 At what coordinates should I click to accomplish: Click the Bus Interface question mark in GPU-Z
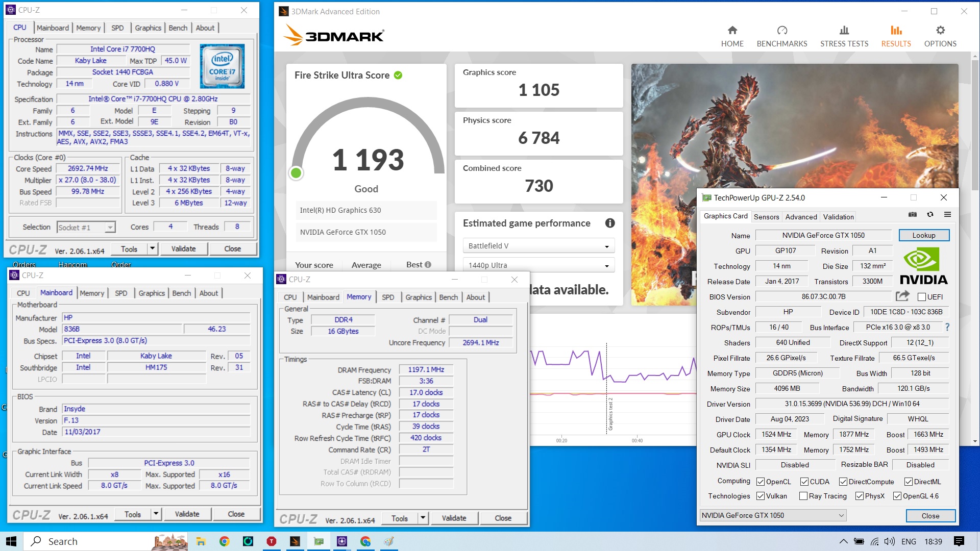tap(947, 327)
